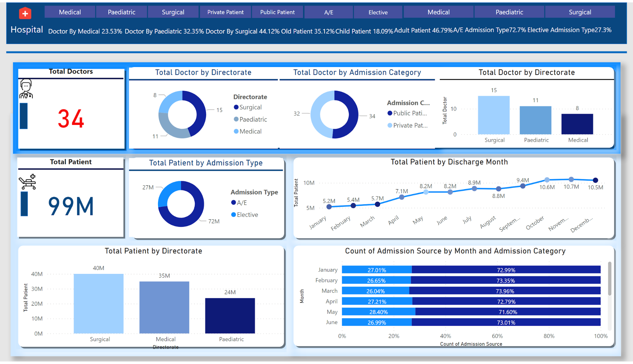This screenshot has width=633, height=364.
Task: Click the dark blue Surgical donut segment labeled 15
Action: coord(200,112)
